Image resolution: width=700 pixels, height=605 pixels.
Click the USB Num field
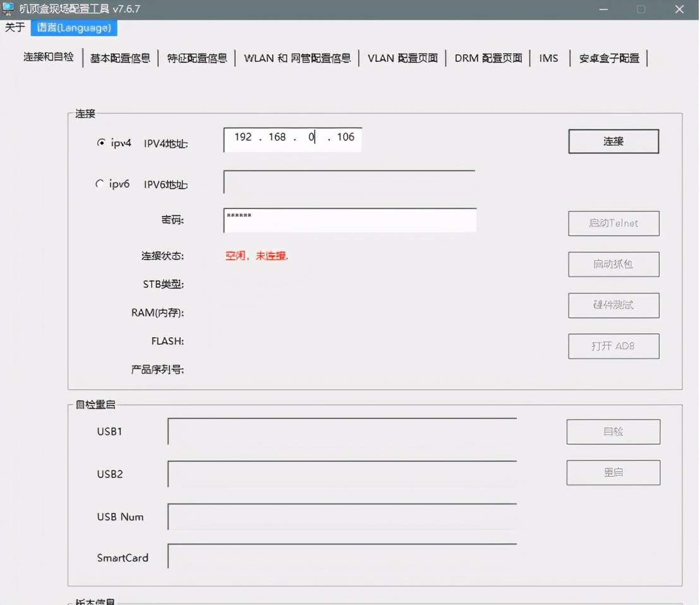pos(342,517)
